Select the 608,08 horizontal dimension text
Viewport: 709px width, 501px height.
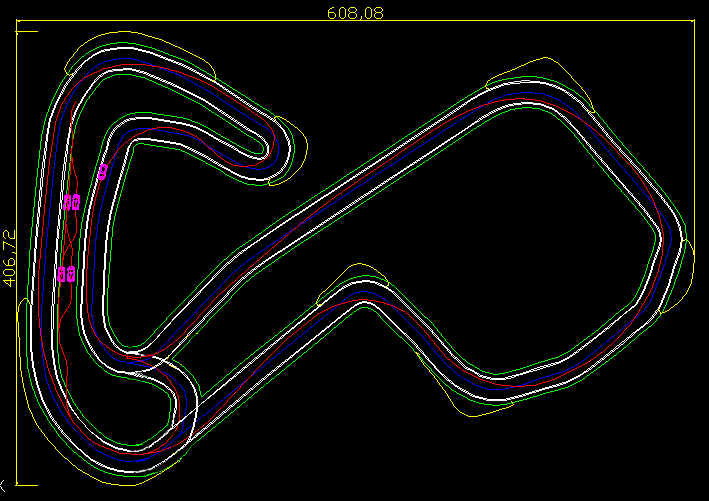pyautogui.click(x=355, y=13)
